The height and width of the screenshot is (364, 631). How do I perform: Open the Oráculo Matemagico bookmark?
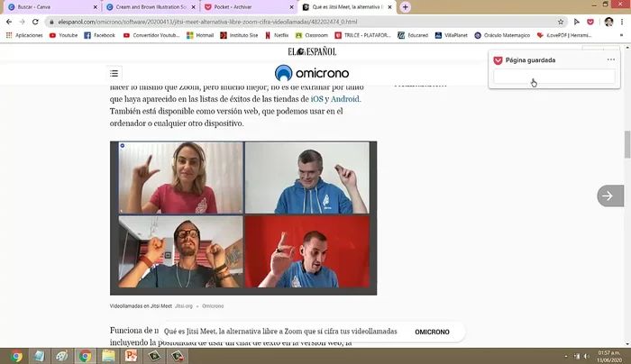click(x=502, y=35)
